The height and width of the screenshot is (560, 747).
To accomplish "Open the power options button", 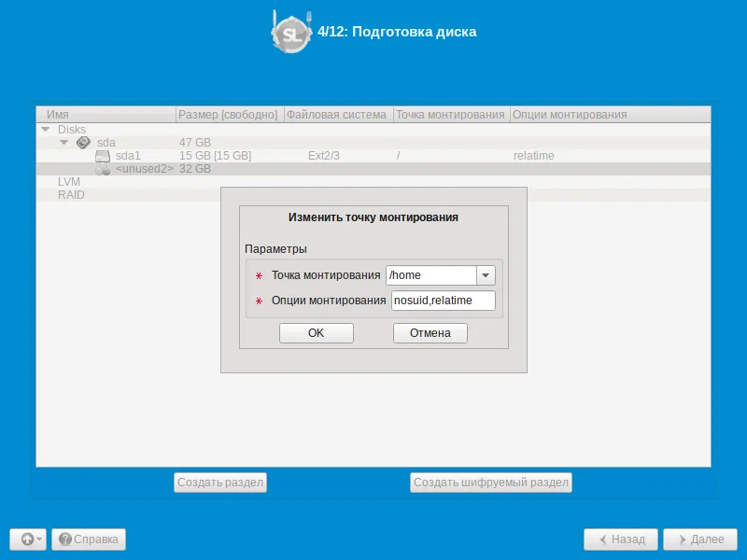I will pos(28,539).
